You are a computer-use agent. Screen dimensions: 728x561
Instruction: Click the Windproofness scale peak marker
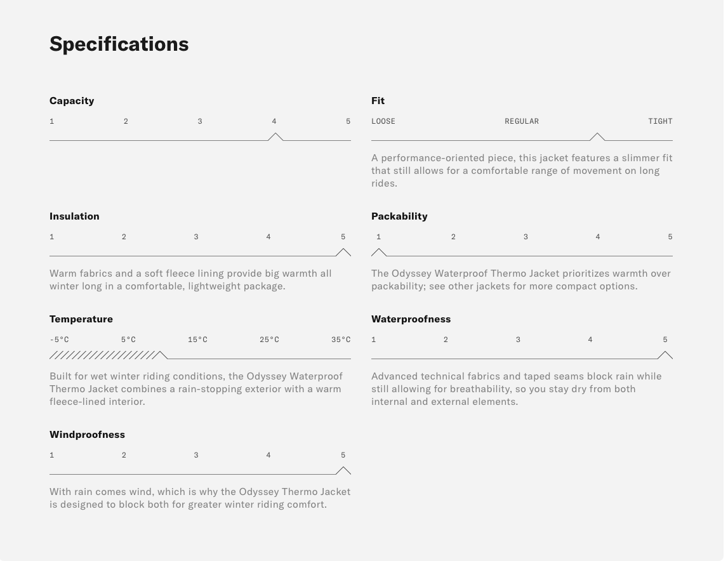[343, 470]
